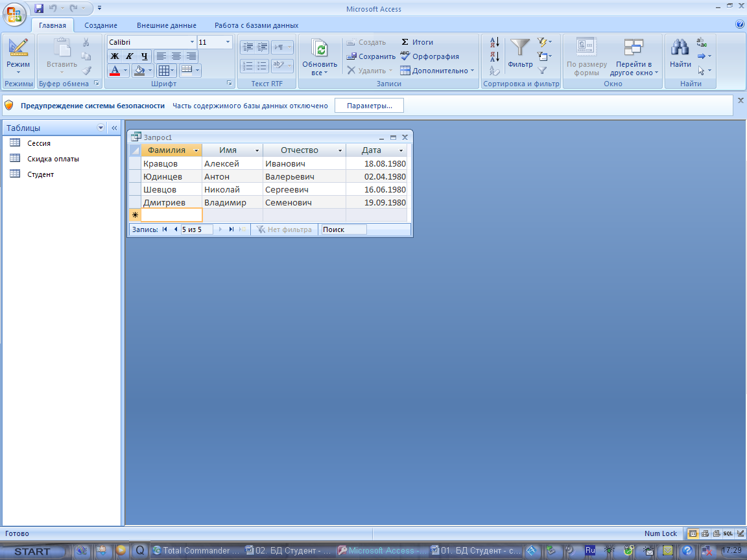Click the Вставить paste icon
Viewport: 747px width, 560px height.
[62, 47]
